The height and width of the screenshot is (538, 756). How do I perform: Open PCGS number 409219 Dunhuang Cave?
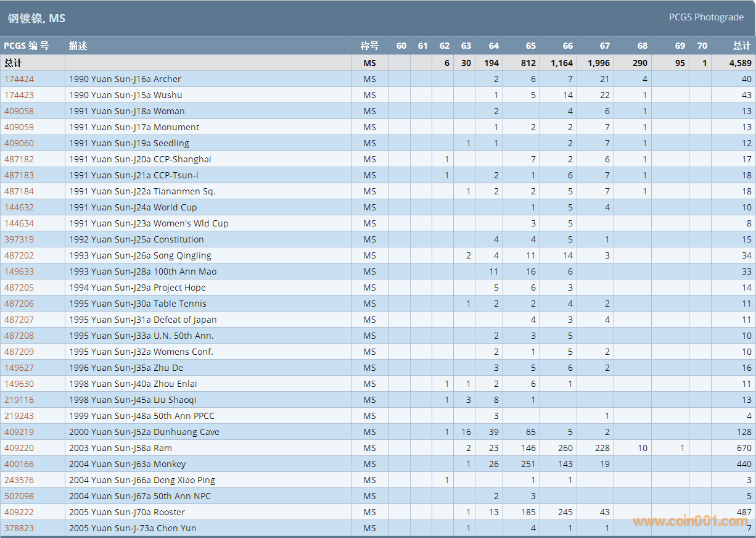coord(19,432)
